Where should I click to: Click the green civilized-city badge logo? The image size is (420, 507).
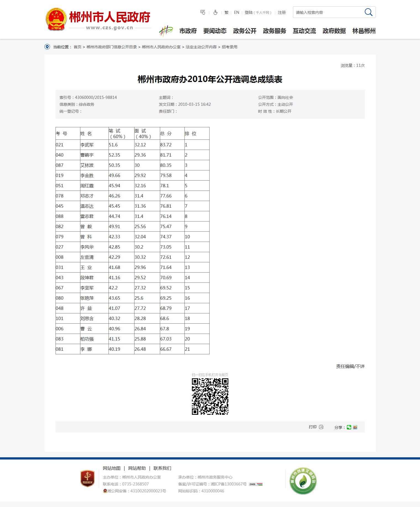pyautogui.click(x=303, y=481)
